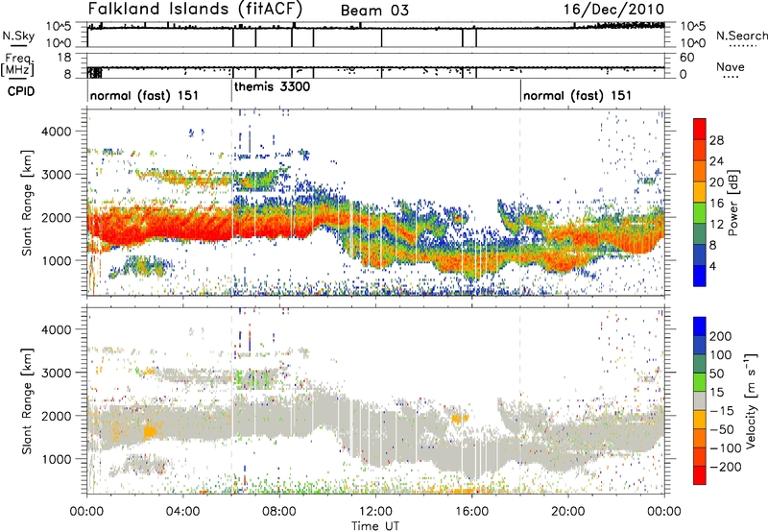Click the '-100' value on the velocity colorbar
768x532 pixels.
coord(725,448)
